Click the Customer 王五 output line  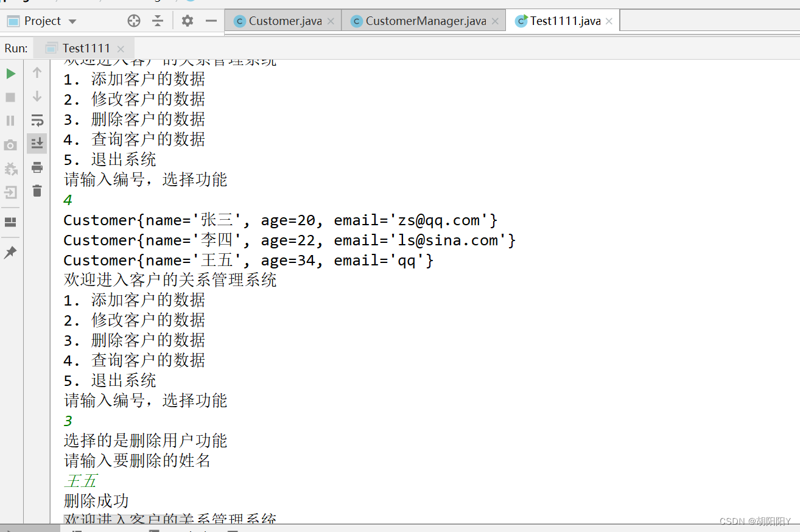coord(249,260)
